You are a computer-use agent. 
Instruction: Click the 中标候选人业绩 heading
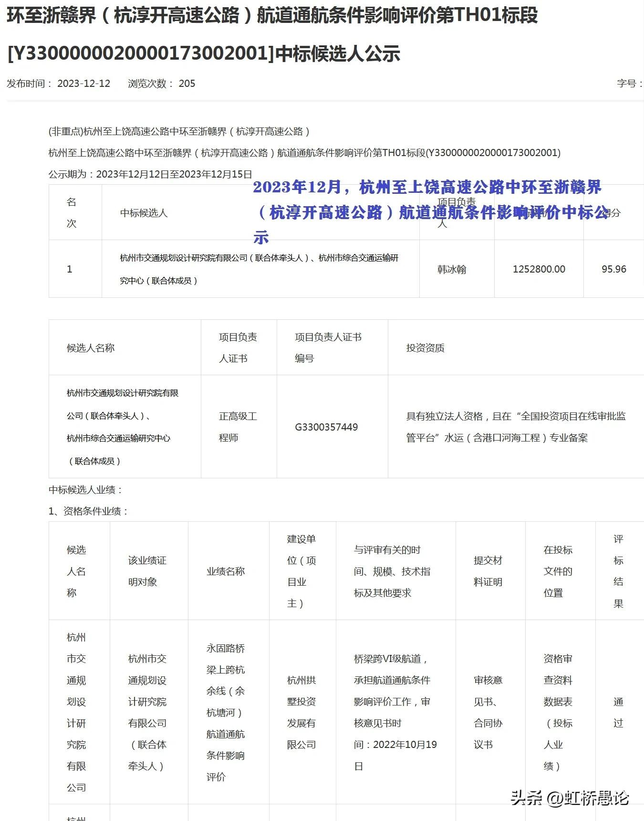[x=86, y=490]
